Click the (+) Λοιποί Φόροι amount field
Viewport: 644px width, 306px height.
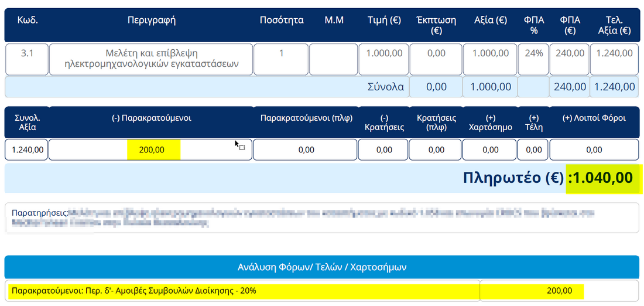tap(594, 149)
